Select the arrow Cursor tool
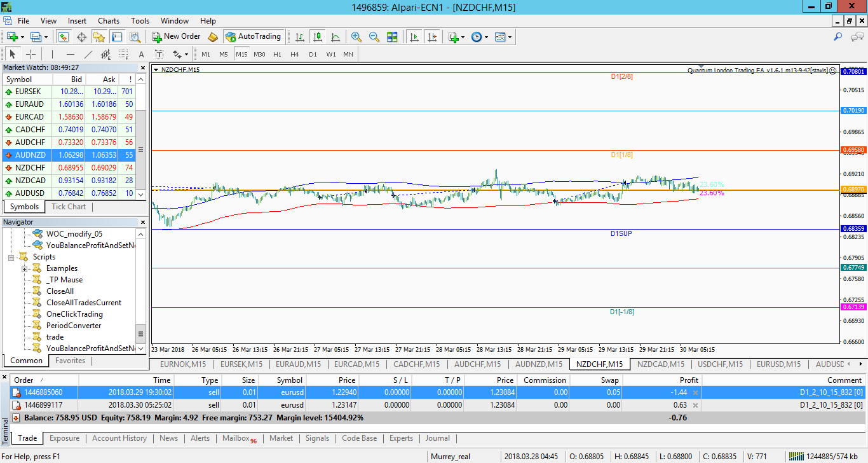Viewport: 868px width, 463px height. (x=13, y=54)
